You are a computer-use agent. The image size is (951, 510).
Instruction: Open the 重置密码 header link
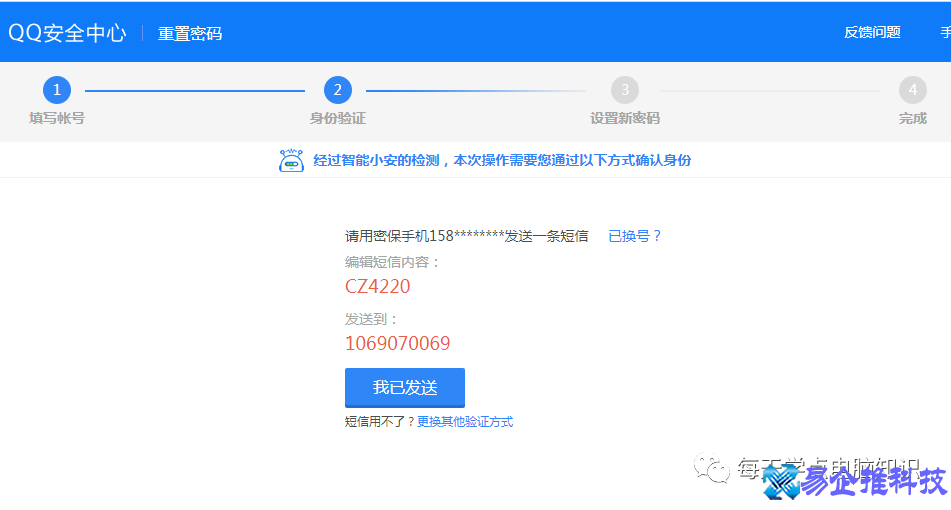coord(190,33)
